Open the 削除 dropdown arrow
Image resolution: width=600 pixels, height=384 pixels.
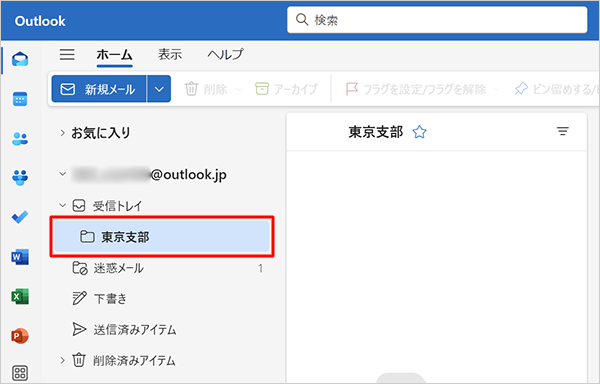click(x=238, y=89)
